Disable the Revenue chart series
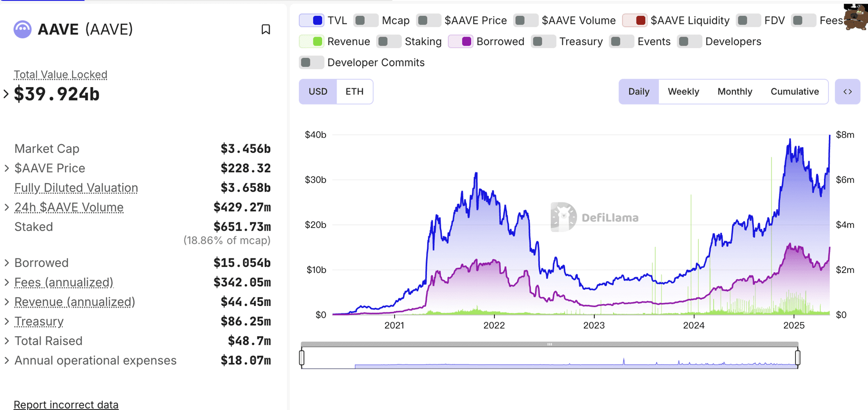The width and height of the screenshot is (868, 410). [312, 42]
